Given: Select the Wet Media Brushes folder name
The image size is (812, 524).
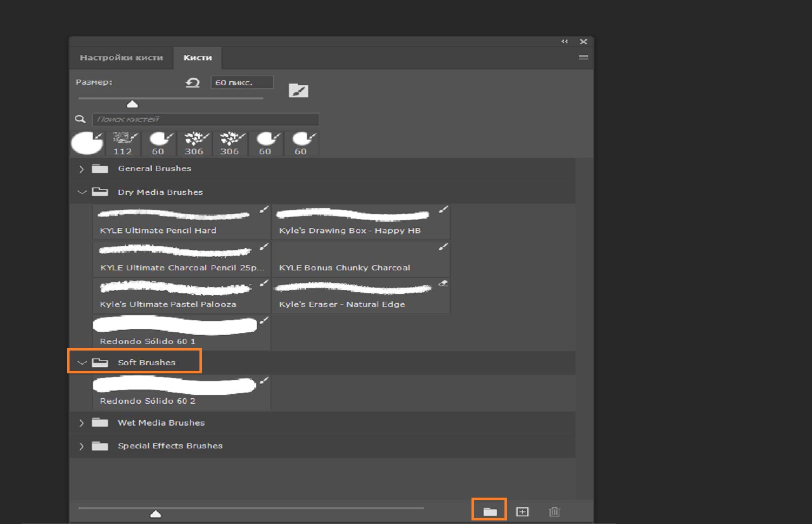Looking at the screenshot, I should tap(161, 423).
